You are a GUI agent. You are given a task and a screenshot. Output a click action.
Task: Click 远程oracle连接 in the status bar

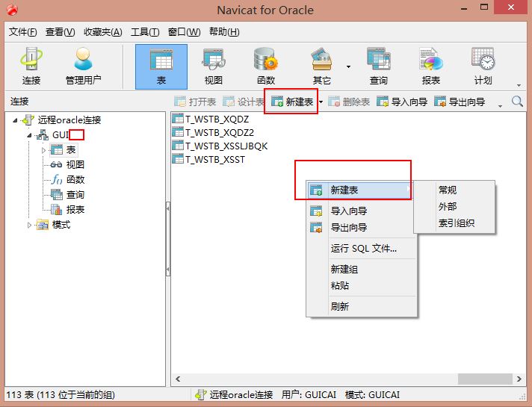[x=241, y=395]
